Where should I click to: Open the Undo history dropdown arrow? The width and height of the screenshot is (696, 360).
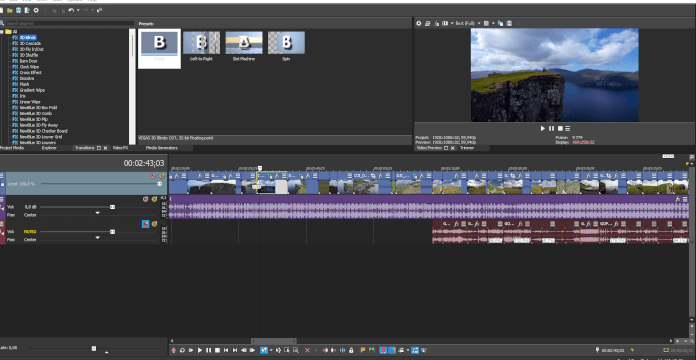tap(78, 10)
